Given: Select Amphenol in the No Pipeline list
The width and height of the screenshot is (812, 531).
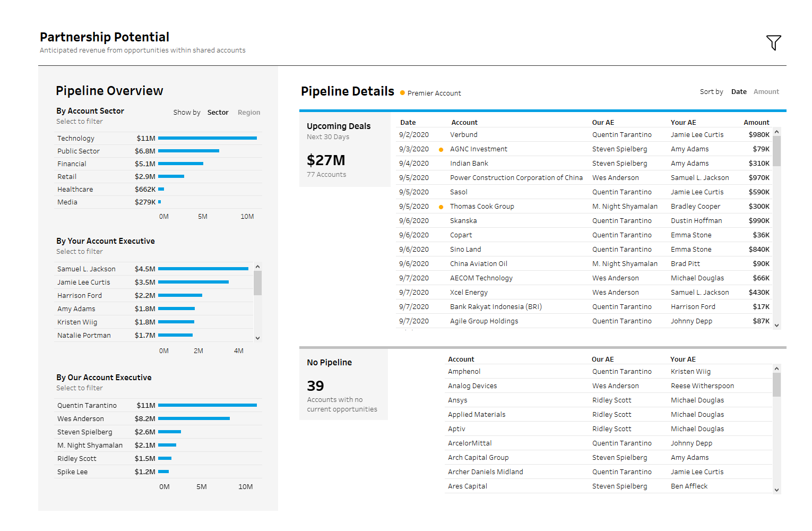Looking at the screenshot, I should 464,371.
